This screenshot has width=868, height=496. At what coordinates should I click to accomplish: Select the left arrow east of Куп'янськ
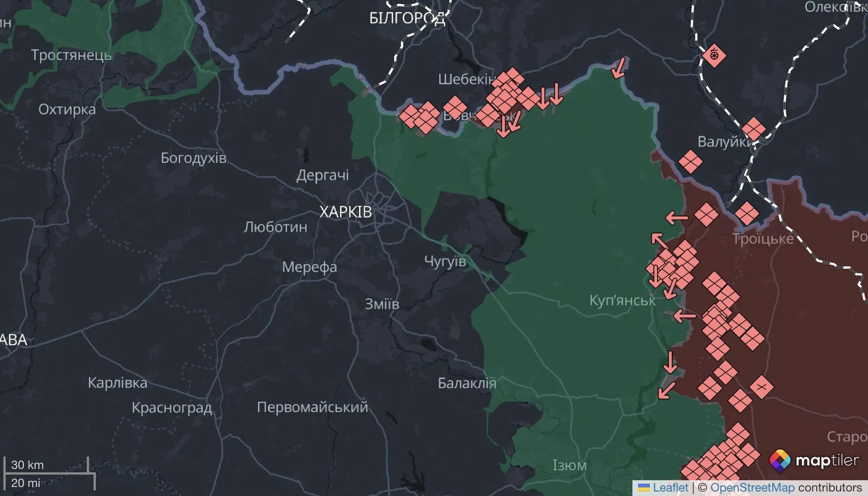point(684,315)
